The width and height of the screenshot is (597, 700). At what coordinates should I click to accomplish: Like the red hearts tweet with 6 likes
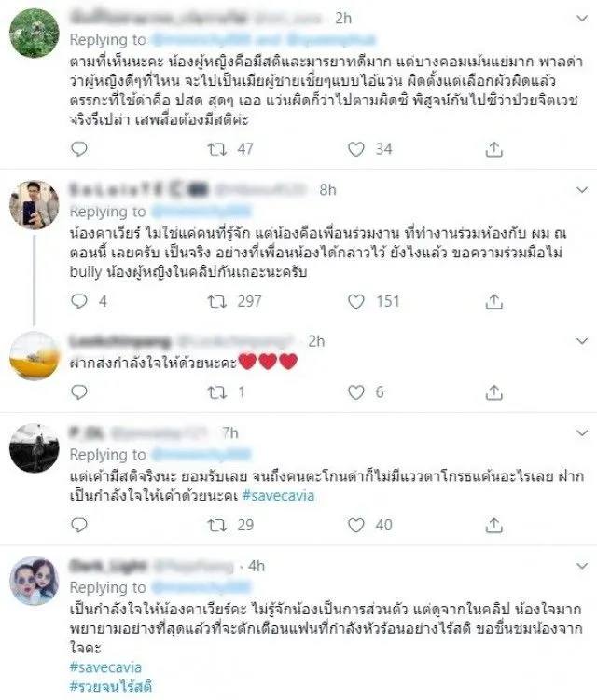point(356,392)
